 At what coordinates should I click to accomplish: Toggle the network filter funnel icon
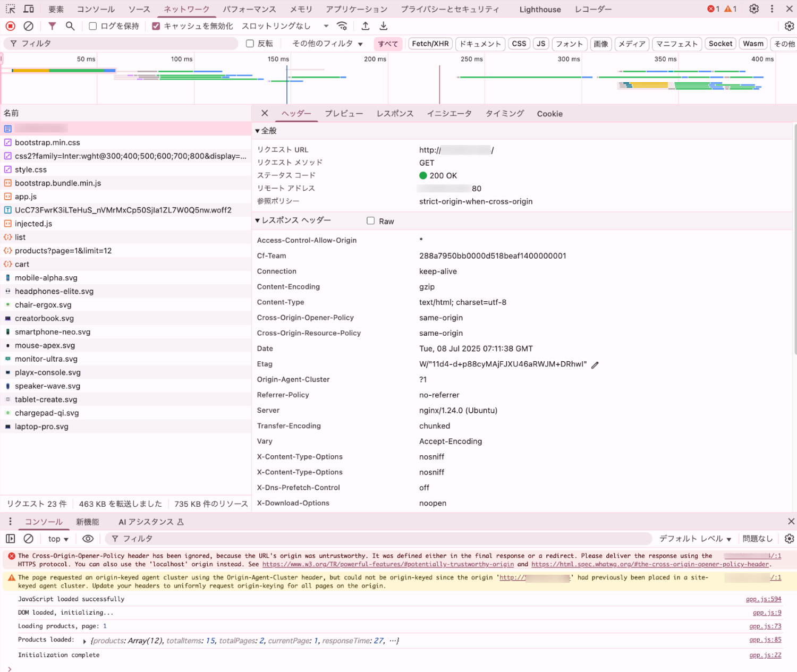[x=52, y=26]
